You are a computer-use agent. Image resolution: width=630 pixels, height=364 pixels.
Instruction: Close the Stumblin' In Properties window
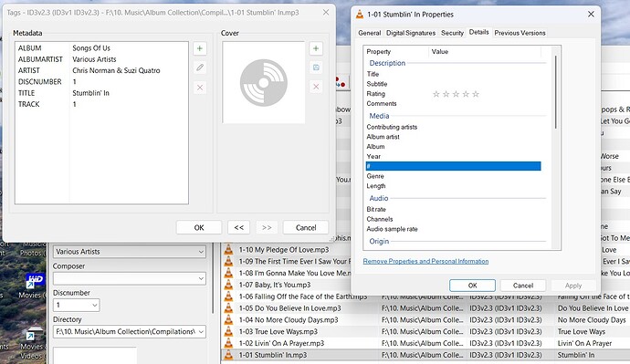coord(591,14)
